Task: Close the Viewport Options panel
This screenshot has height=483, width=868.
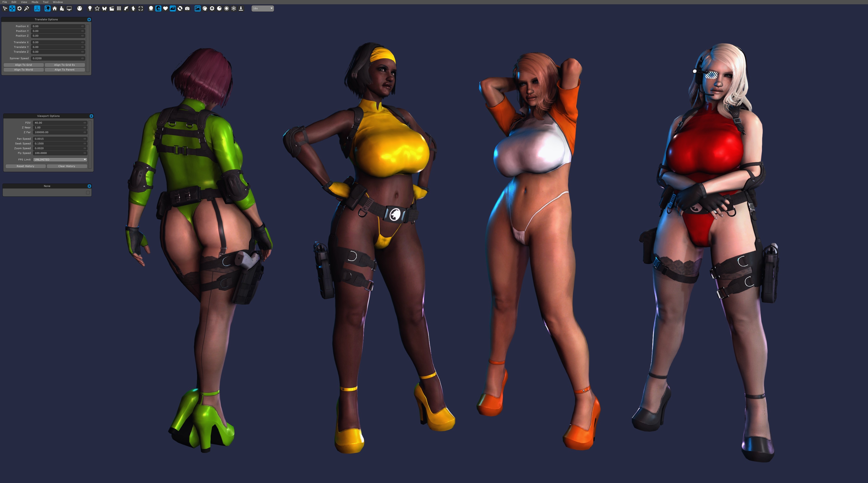Action: 91,116
